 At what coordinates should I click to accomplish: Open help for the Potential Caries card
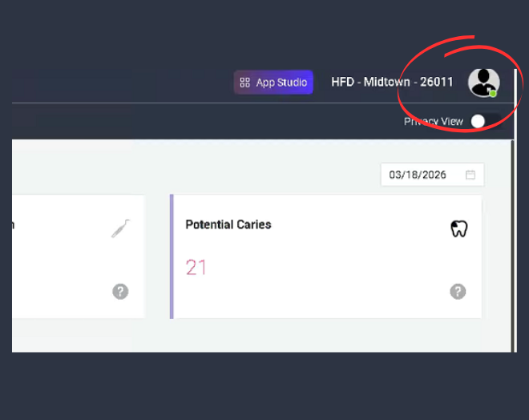click(458, 291)
